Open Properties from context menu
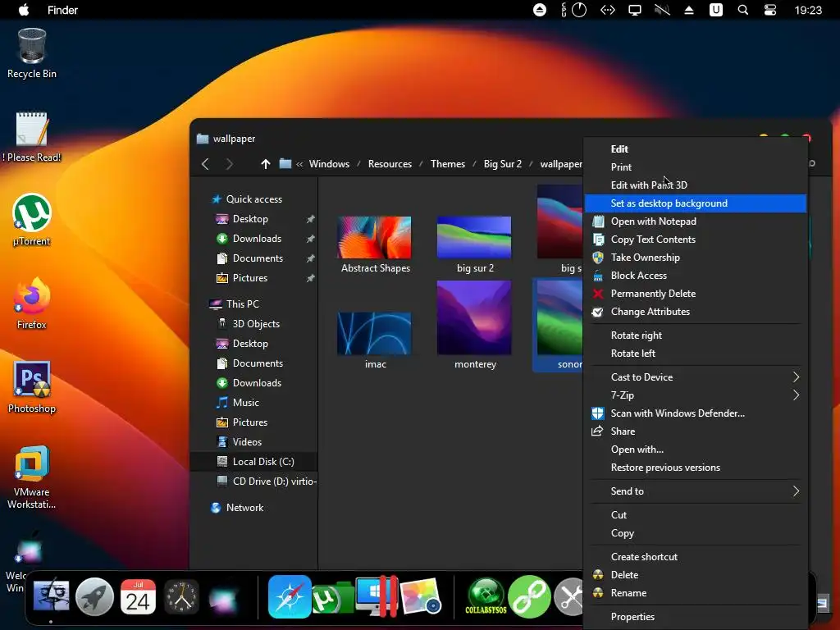 [696, 617]
